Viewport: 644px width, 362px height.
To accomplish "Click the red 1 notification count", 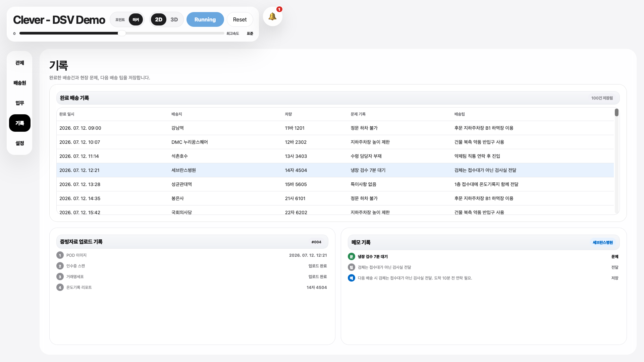I will pos(279,9).
